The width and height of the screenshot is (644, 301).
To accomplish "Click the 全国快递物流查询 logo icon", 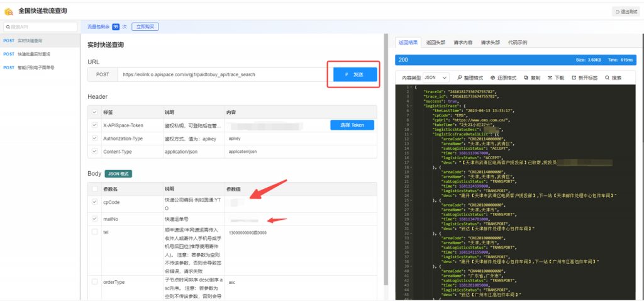I will click(9, 11).
